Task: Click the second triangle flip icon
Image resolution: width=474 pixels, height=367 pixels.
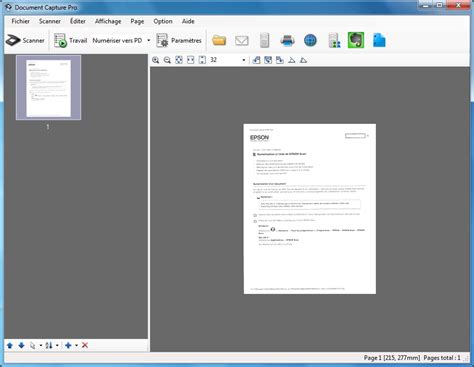Action: coord(303,60)
